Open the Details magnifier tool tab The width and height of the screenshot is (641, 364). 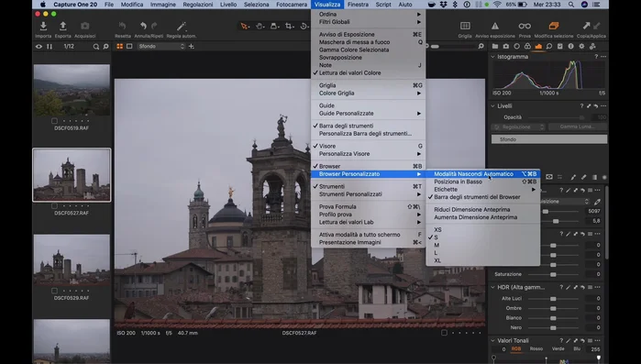549,47
